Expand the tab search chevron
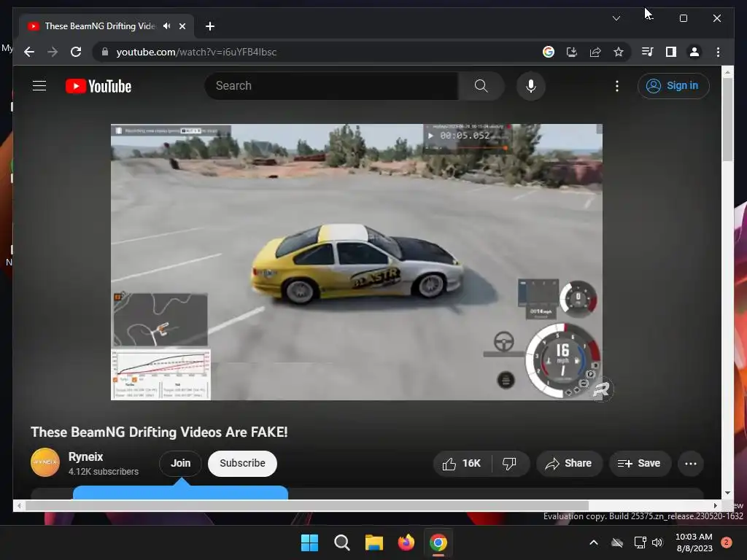This screenshot has width=747, height=560. click(x=616, y=18)
